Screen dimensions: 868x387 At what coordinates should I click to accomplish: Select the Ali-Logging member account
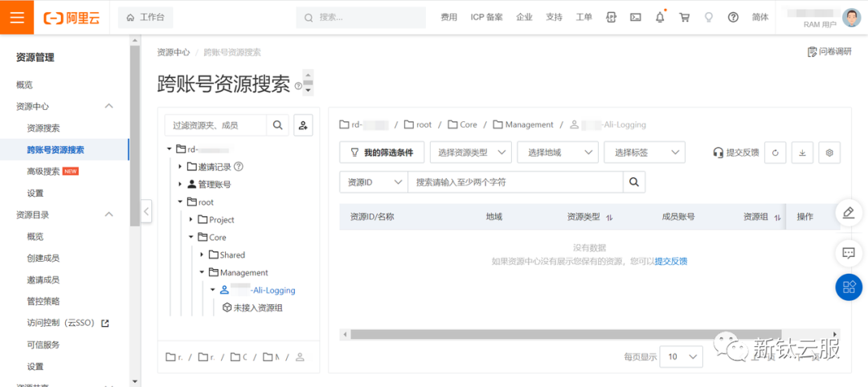click(x=258, y=291)
